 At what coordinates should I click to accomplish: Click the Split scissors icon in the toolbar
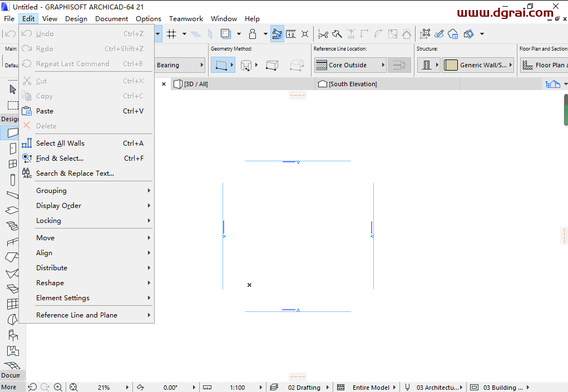[x=323, y=34]
